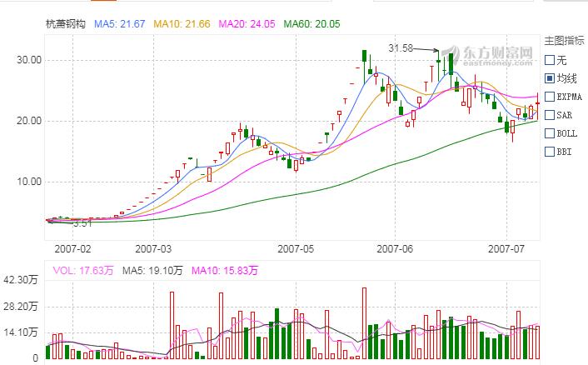Viewport: 588px width, 365px height.
Task: Select the 无 (none) indicator checkbox
Action: click(x=550, y=60)
